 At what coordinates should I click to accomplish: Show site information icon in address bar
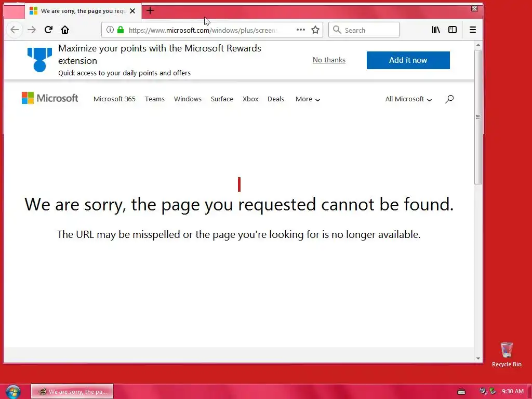110,30
